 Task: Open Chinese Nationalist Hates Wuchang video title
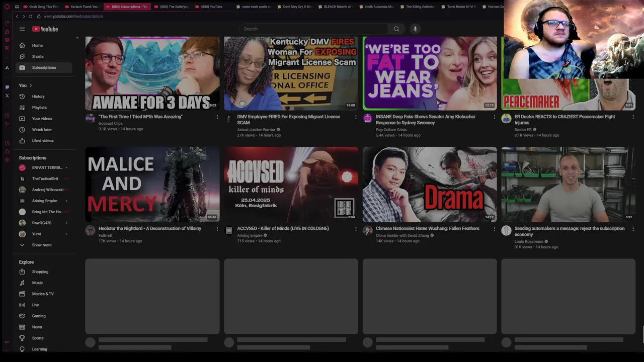point(428,229)
